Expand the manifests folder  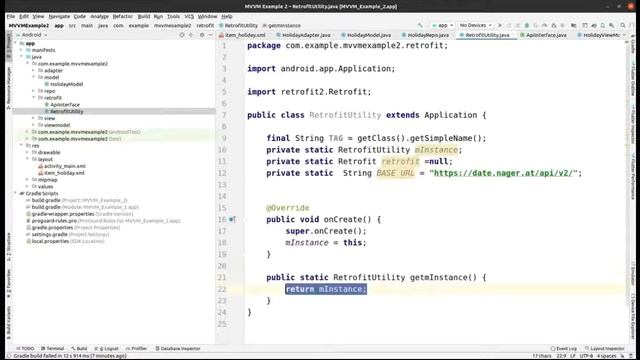click(x=22, y=50)
